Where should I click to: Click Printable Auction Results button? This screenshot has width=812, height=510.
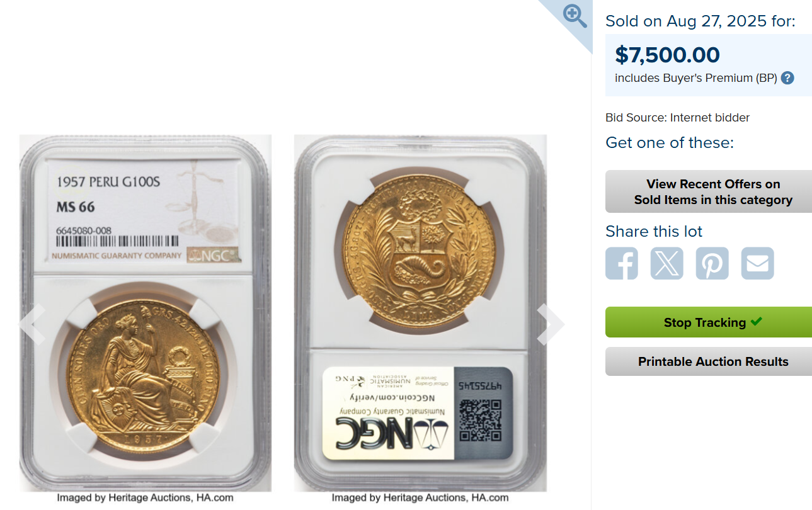coord(709,361)
